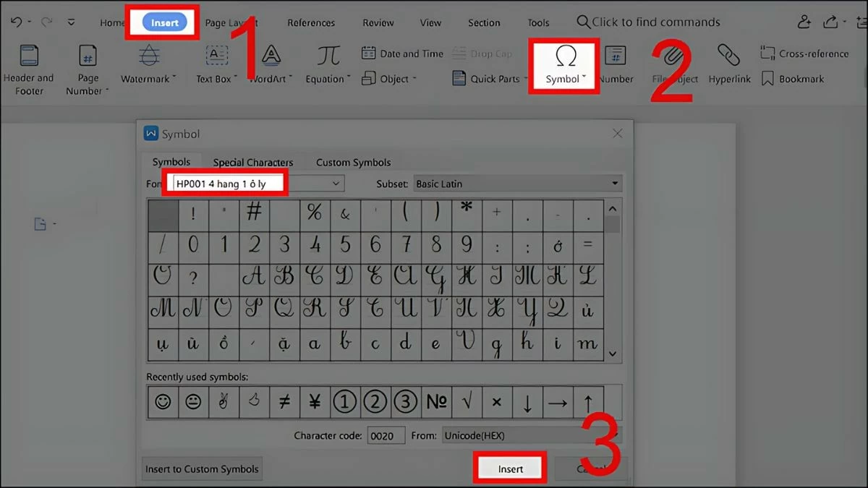Open the Subset Basic Latin dropdown
The width and height of the screenshot is (868, 488).
pyautogui.click(x=518, y=184)
